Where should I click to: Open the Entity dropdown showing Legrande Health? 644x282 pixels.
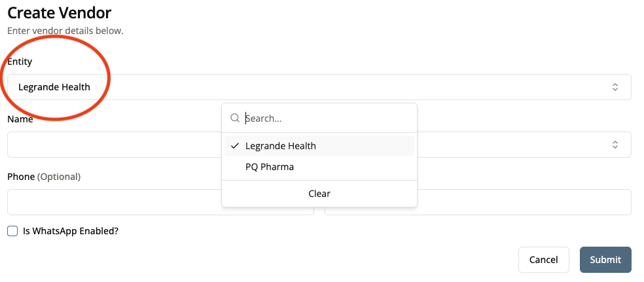tap(314, 87)
